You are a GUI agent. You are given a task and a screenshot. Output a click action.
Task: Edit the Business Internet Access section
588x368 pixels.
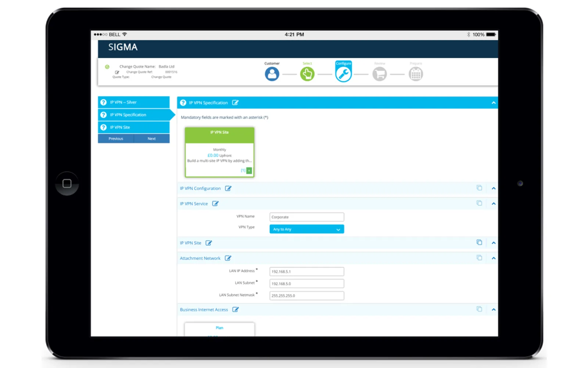pos(236,309)
